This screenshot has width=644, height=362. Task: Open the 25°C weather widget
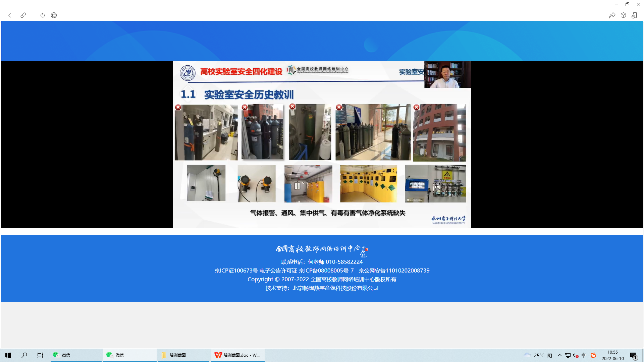point(539,355)
